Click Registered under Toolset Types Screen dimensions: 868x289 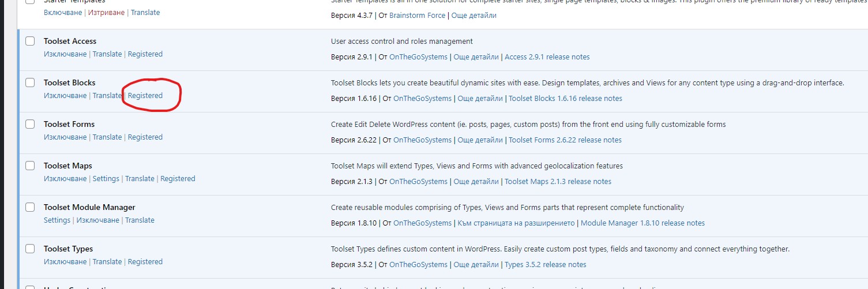pyautogui.click(x=145, y=261)
